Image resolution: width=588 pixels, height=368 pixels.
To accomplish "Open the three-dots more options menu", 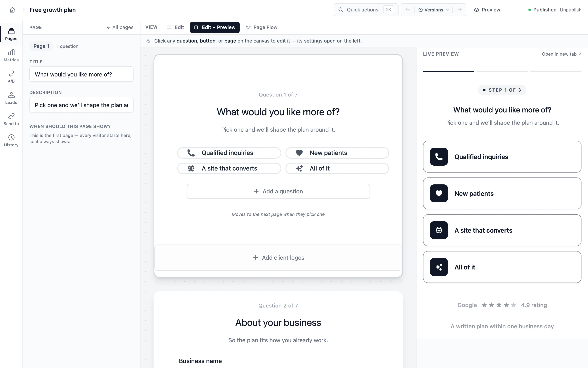I will tap(514, 10).
